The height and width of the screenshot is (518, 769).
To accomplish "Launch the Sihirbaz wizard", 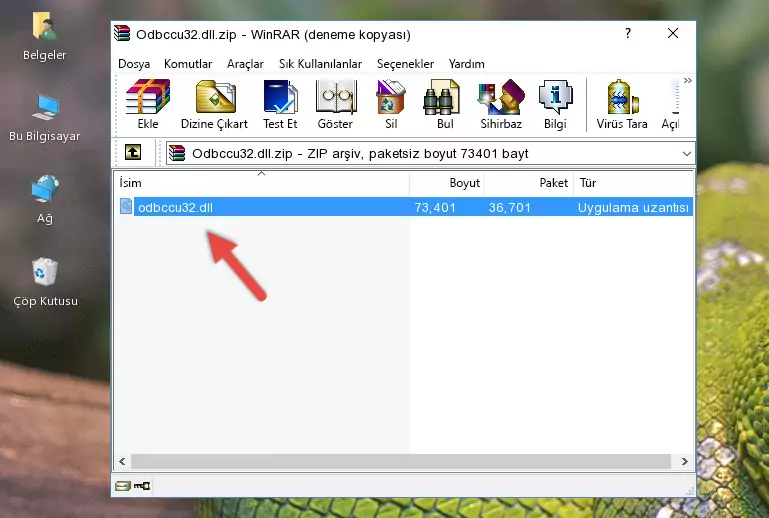I will click(x=501, y=104).
